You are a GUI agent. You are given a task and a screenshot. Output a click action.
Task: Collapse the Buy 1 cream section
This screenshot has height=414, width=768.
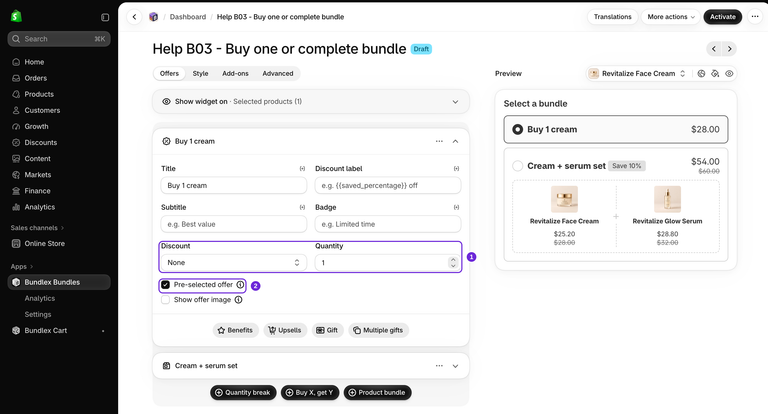455,141
